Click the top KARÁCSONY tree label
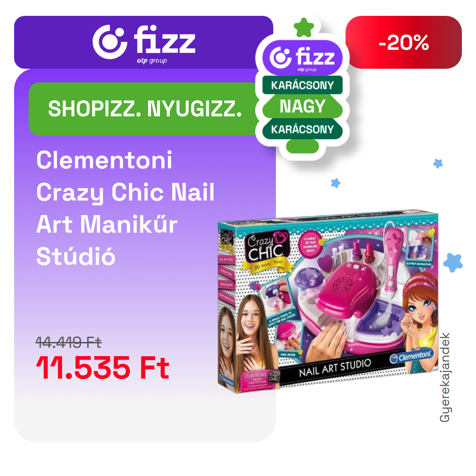The image size is (476, 476). pyautogui.click(x=302, y=85)
